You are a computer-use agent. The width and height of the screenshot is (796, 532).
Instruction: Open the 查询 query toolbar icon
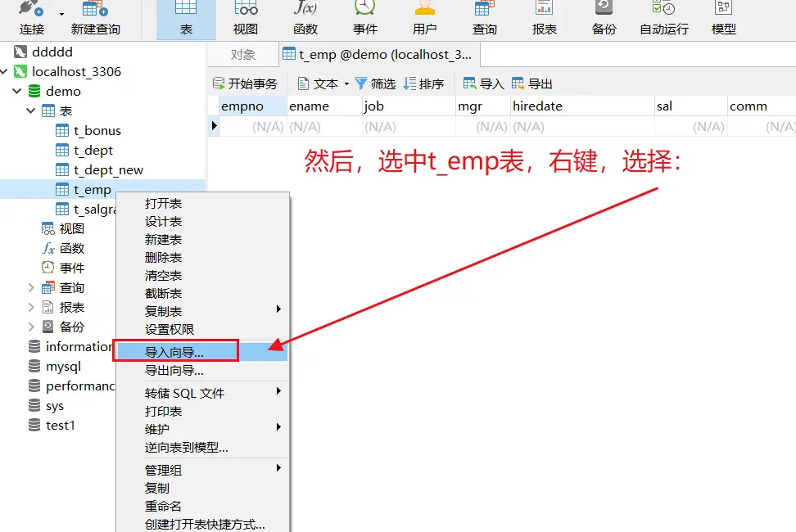pyautogui.click(x=484, y=18)
